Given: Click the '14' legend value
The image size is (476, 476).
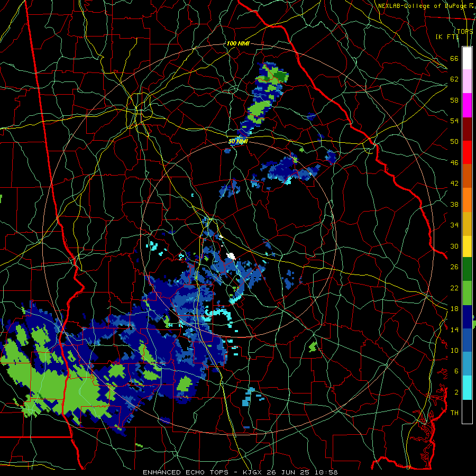Looking at the screenshot, I should point(454,329).
